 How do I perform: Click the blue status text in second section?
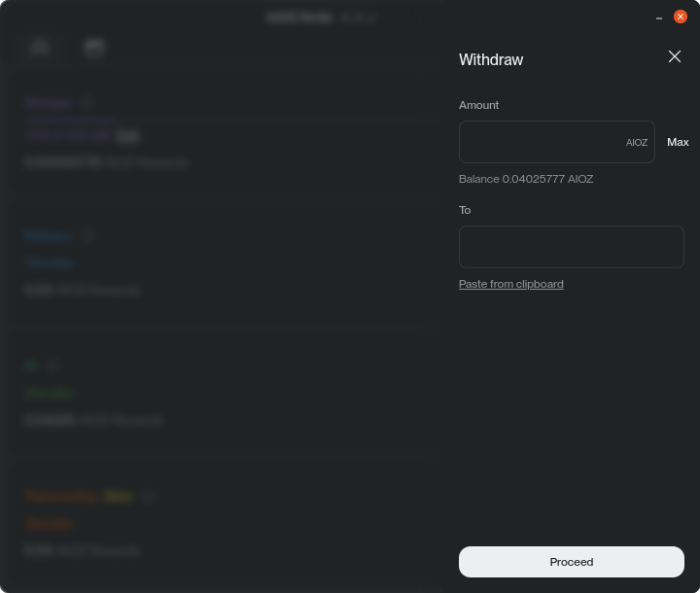(49, 262)
